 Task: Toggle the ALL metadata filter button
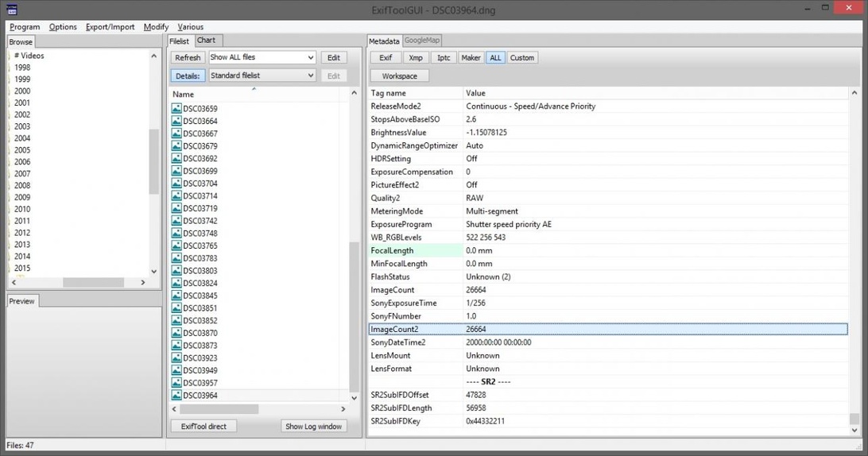(495, 58)
